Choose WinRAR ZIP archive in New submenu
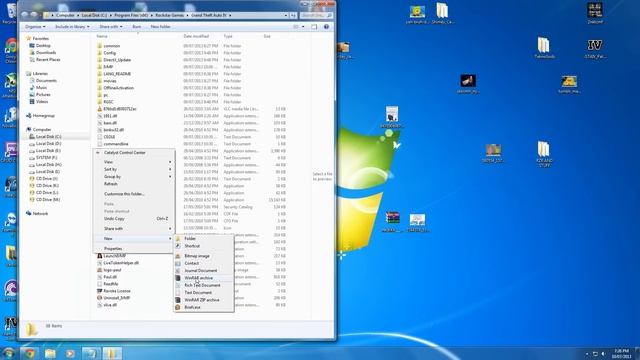Viewport: 640px width, 360px height. 203,300
